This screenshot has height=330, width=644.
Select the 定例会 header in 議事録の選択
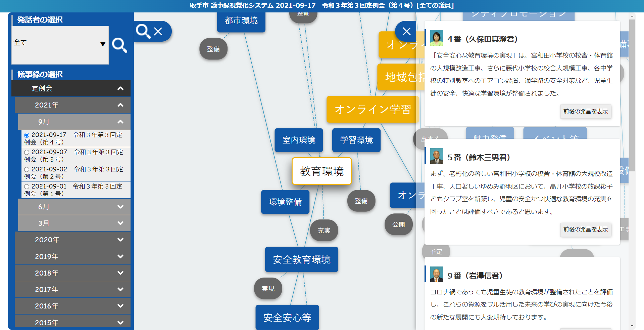[x=71, y=88]
